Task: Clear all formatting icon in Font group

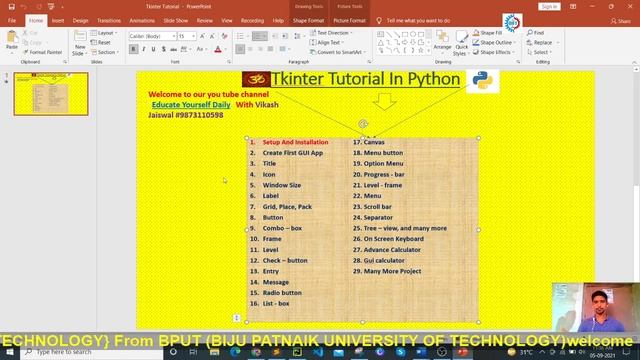Action: pos(224,36)
